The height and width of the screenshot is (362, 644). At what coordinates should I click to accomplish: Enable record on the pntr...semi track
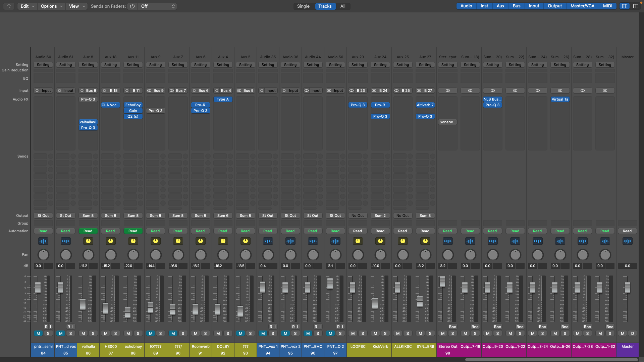click(46, 326)
